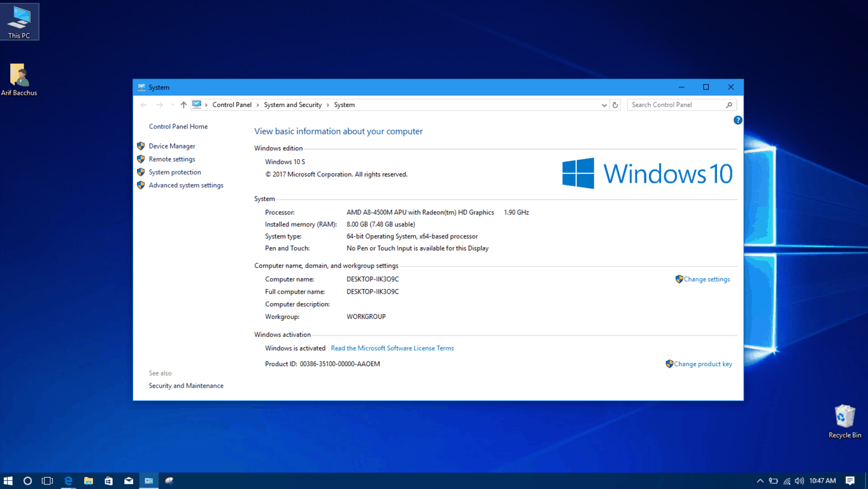The width and height of the screenshot is (868, 489).
Task: Click the Show desktop strip on taskbar
Action: (x=866, y=481)
